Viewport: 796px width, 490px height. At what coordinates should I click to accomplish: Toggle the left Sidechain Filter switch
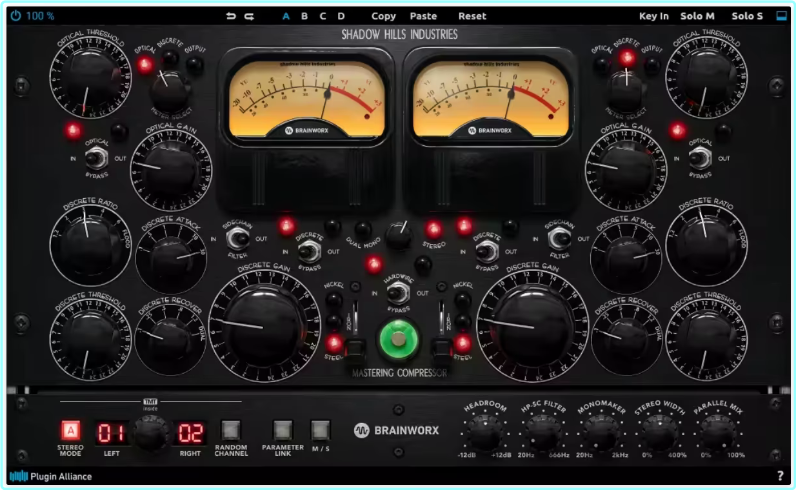237,238
